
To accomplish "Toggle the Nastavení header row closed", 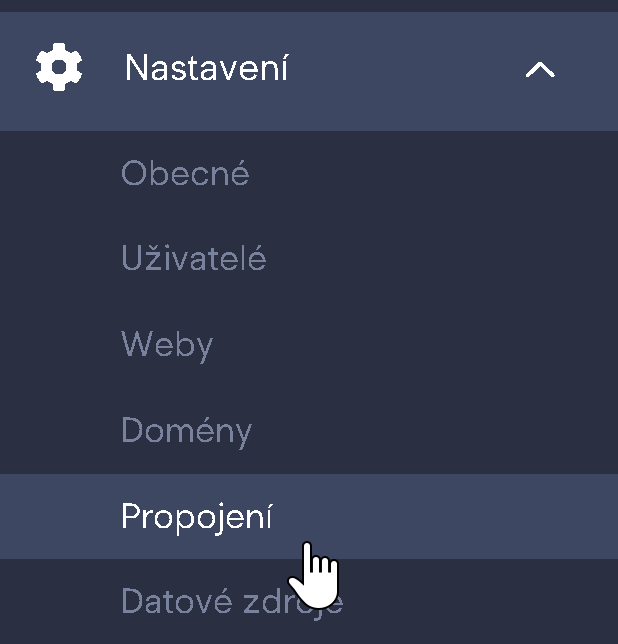I will pos(309,71).
